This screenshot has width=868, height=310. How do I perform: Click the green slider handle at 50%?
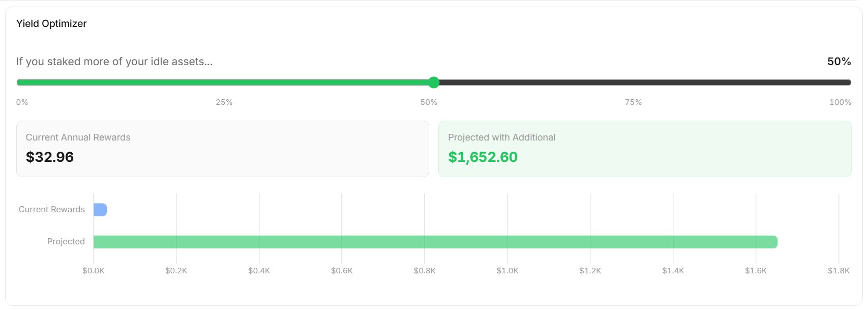coord(434,82)
